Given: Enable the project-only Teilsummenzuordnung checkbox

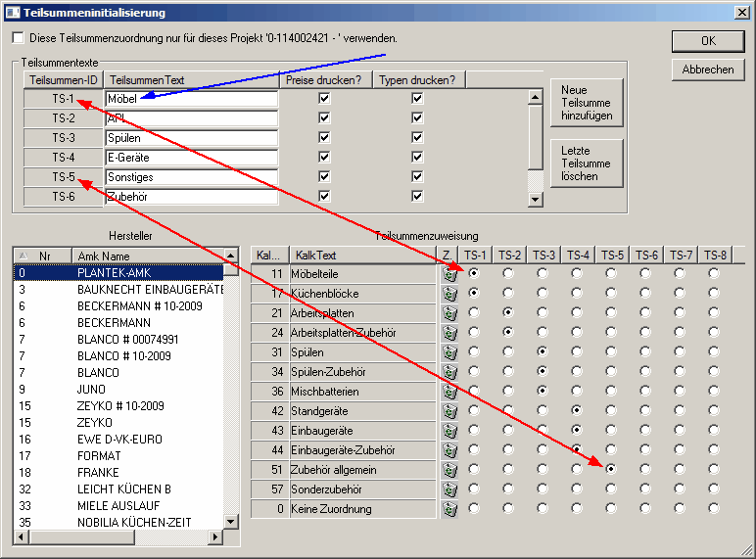Looking at the screenshot, I should pyautogui.click(x=19, y=38).
